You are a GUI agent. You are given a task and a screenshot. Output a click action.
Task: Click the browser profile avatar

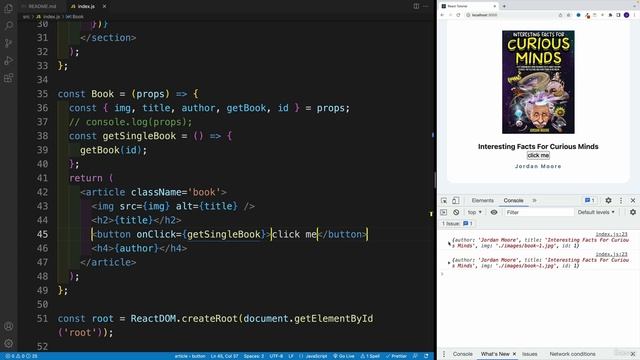(627, 15)
